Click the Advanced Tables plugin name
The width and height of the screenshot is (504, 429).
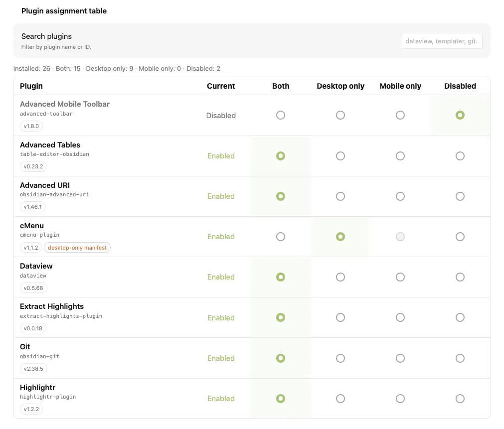(50, 145)
